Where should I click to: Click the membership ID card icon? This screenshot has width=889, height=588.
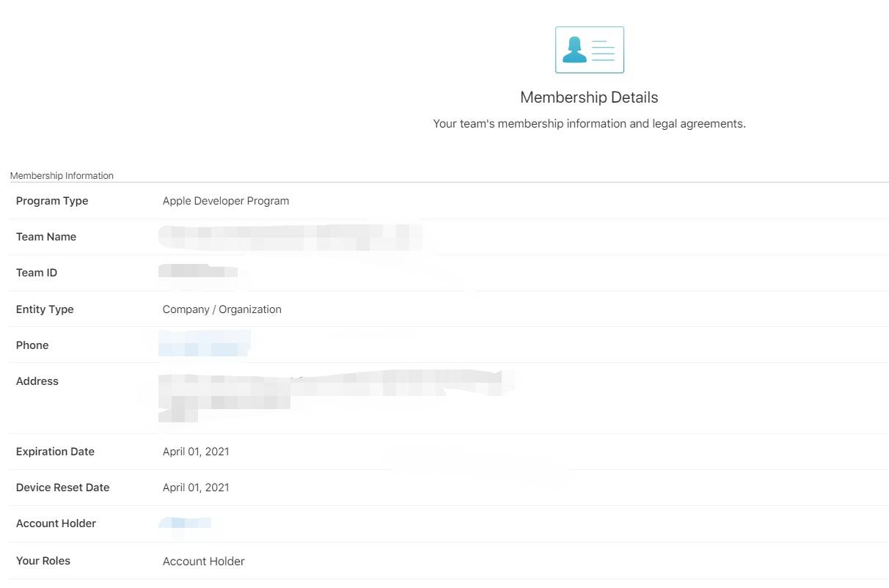589,50
